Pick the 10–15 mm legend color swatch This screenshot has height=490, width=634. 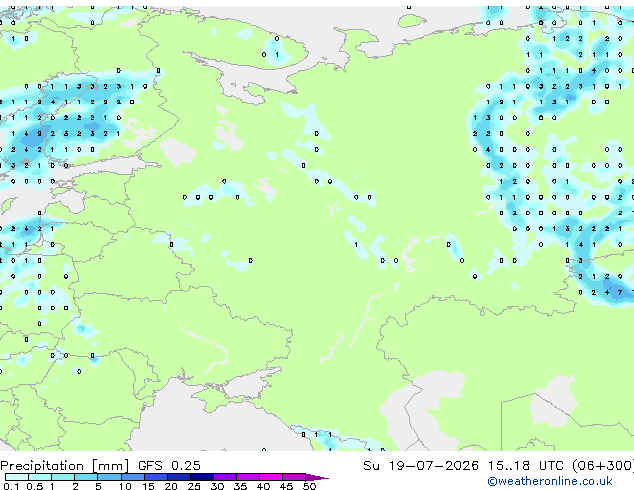point(132,477)
